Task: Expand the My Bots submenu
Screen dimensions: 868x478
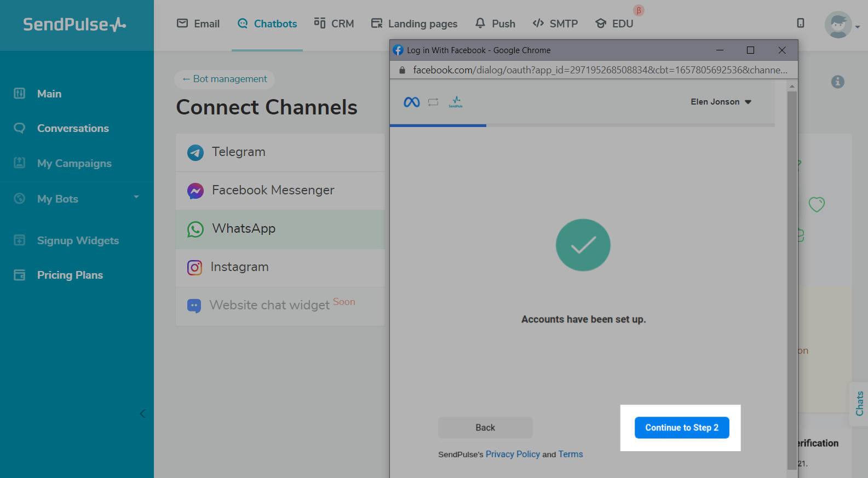Action: point(136,198)
